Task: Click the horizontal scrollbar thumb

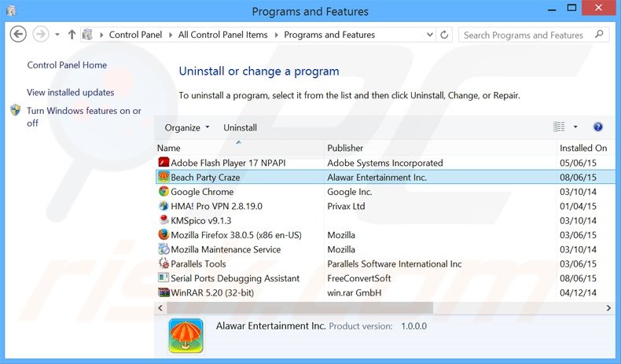Action: pyautogui.click(x=299, y=307)
